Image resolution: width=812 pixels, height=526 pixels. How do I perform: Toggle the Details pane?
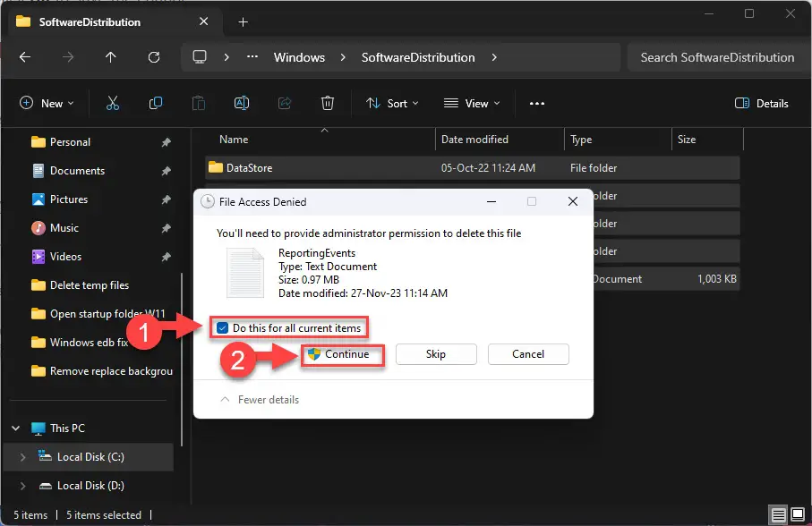pos(760,103)
